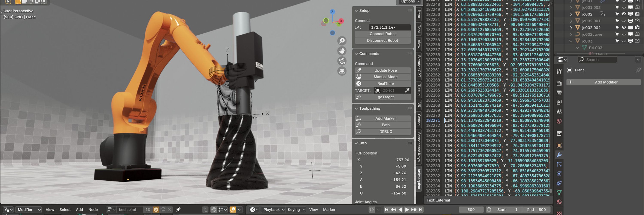
Task: Click the goTarget button
Action: pyautogui.click(x=383, y=97)
